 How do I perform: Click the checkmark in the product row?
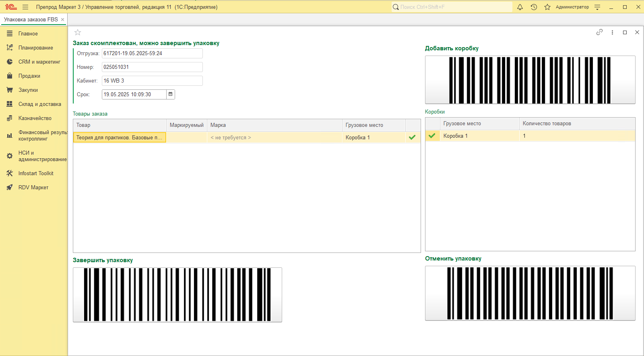coord(412,138)
